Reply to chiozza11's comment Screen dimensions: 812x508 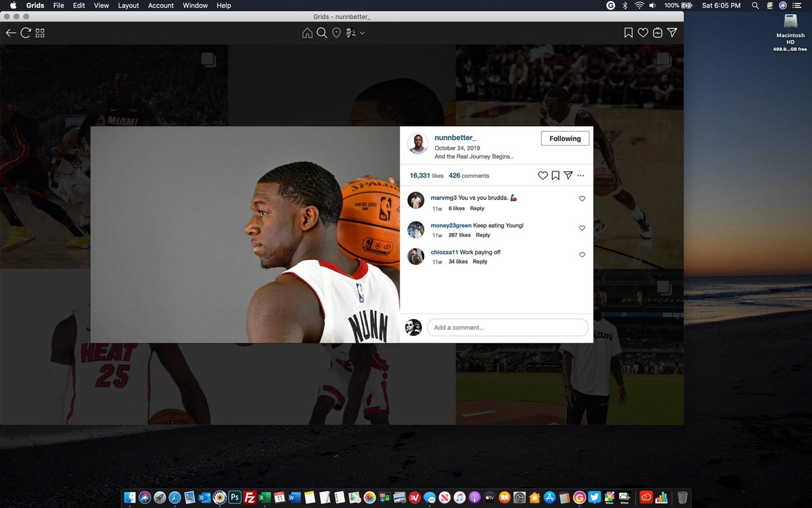tap(480, 261)
